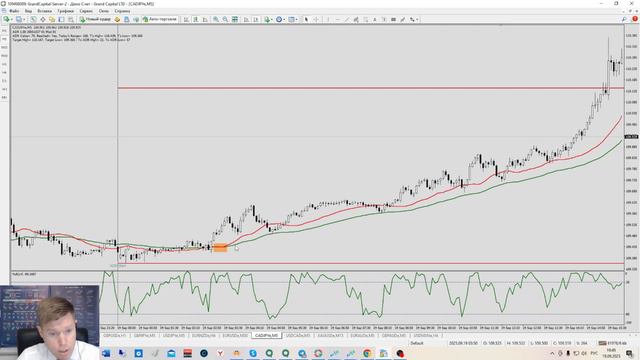Viewport: 640px width, 360px height.
Task: Switch to H1 timeframe in side toolbar
Action: (x=4, y=64)
